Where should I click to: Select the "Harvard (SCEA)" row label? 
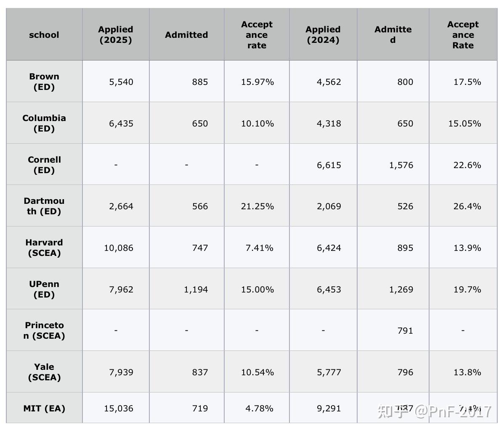(x=44, y=248)
